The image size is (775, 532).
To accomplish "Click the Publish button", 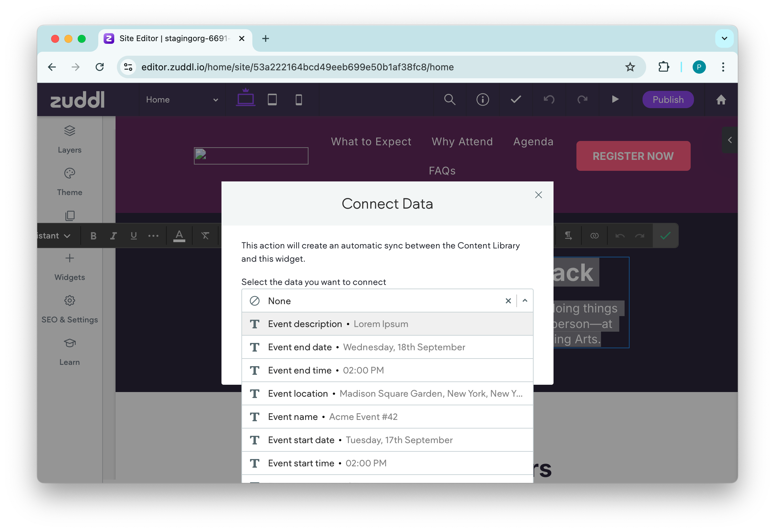I will 667,100.
